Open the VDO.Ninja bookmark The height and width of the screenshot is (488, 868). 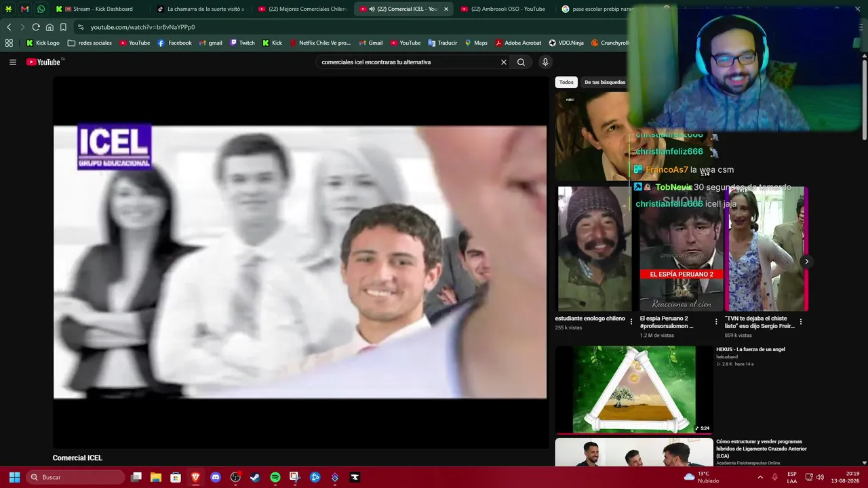(566, 43)
